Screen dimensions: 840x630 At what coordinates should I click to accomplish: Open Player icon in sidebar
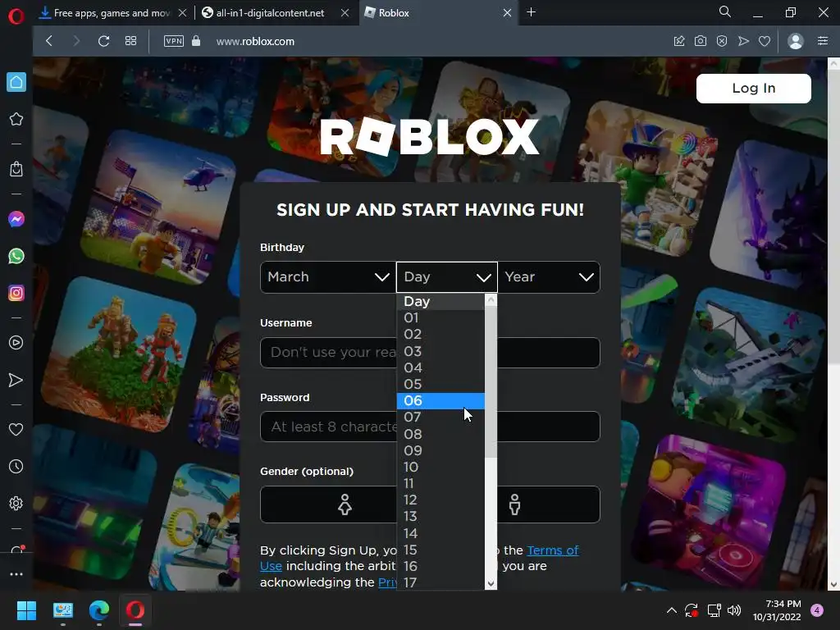pos(16,343)
